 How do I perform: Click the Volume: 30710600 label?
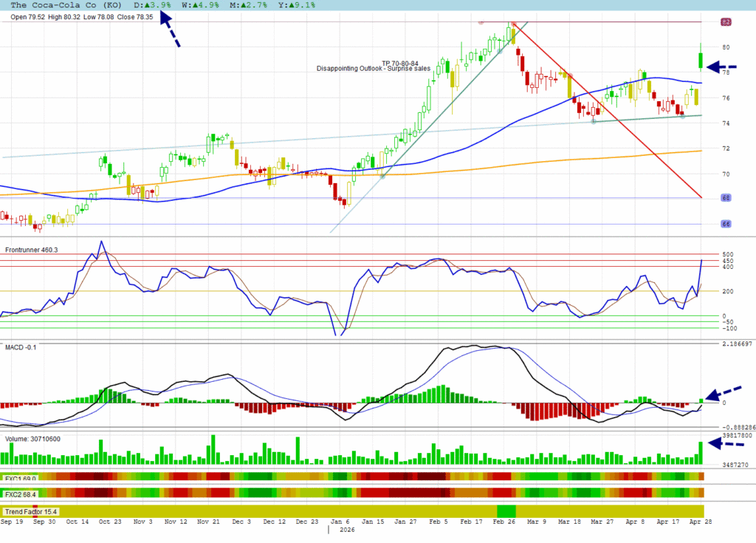(32, 439)
